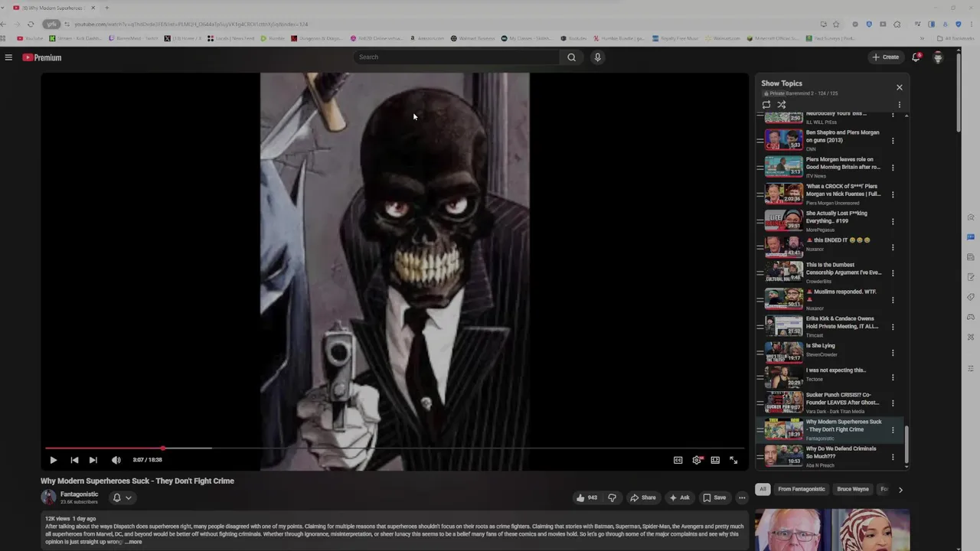
Task: Like the video (943 likes)
Action: pos(587,497)
